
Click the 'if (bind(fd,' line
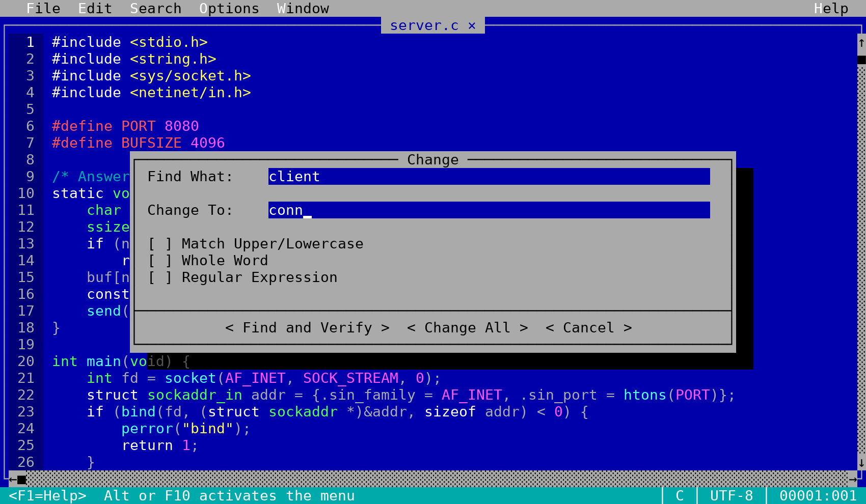(x=338, y=412)
